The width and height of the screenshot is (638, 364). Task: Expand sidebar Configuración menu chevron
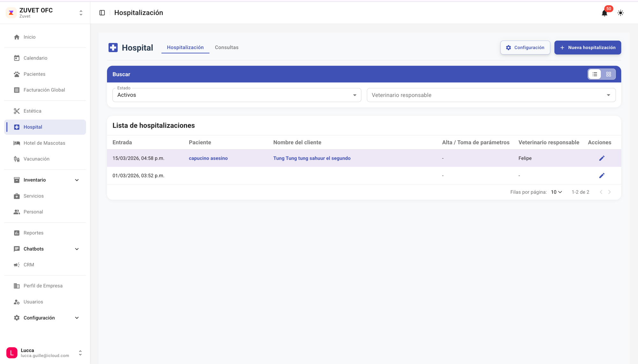pos(77,318)
